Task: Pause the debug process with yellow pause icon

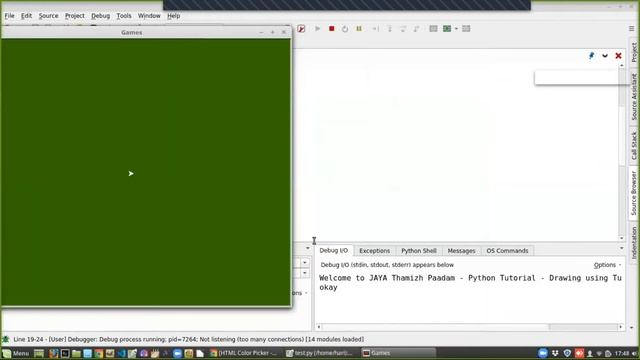Action: point(359,29)
